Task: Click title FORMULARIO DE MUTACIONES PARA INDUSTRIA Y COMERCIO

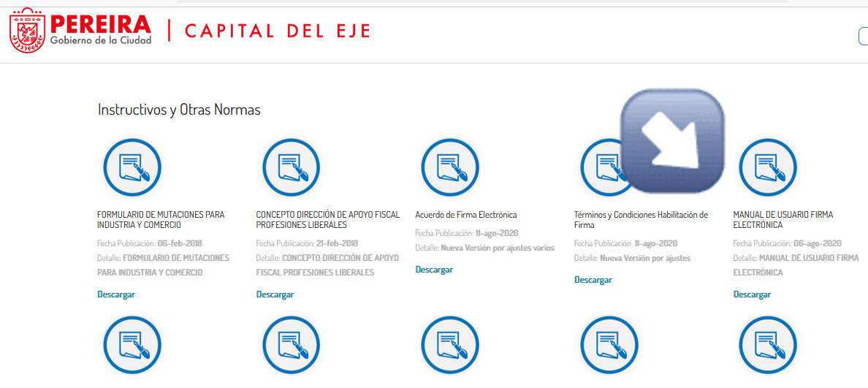Action: (x=161, y=220)
